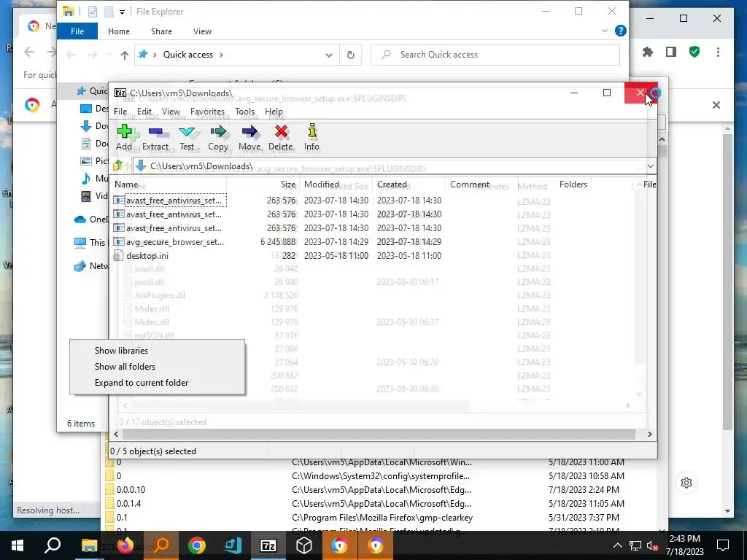Click the Add button in 7-Zip toolbar

coord(124,138)
